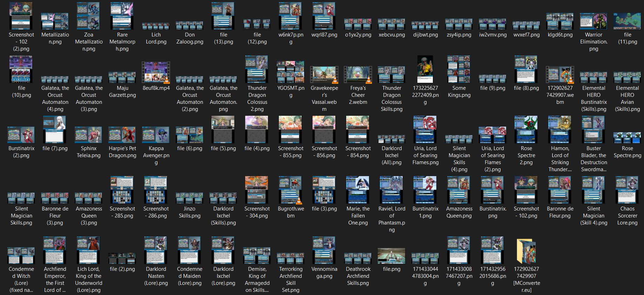Select Darklord Nasten (Lore).png
Viewport: 644px width, 295px height.
click(156, 250)
